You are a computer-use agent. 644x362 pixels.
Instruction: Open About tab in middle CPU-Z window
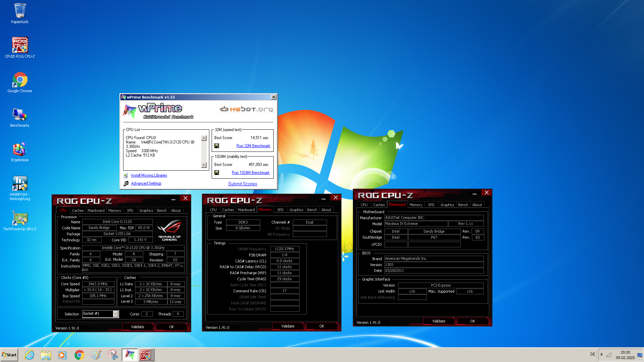coord(326,210)
